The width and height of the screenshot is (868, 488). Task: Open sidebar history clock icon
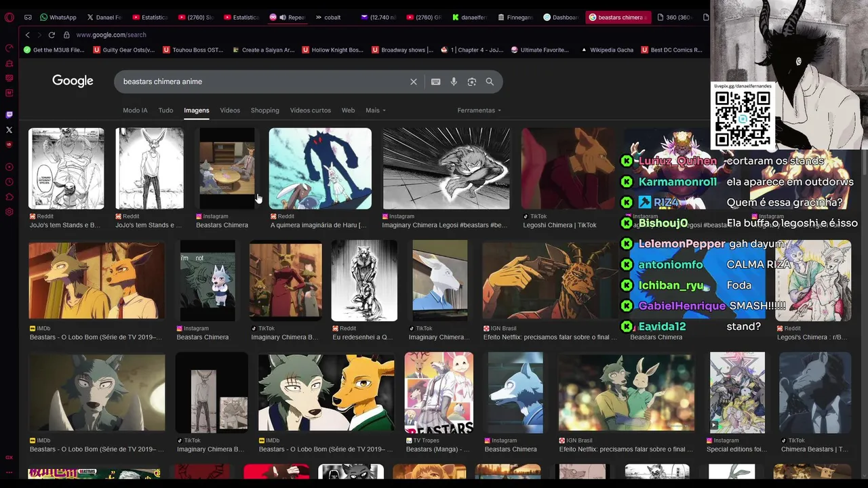click(x=9, y=182)
